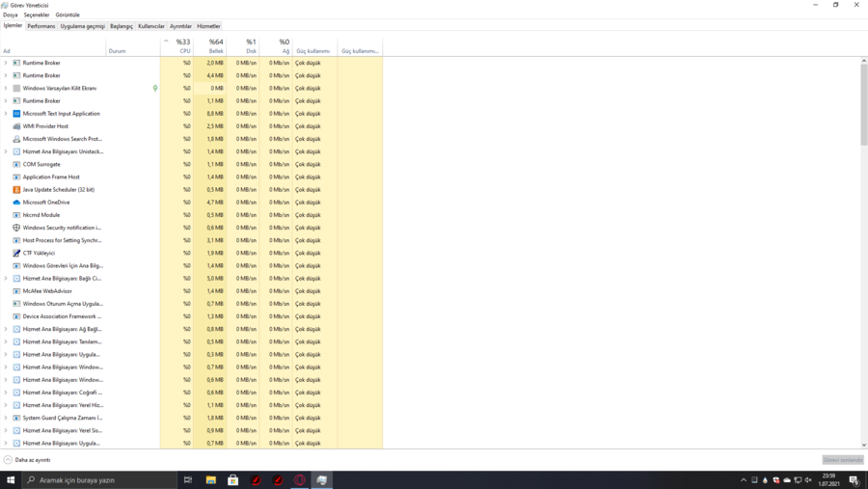Click the Microsoft Windows Search Protocol icon
Screen dimensions: 868x489
(x=16, y=139)
